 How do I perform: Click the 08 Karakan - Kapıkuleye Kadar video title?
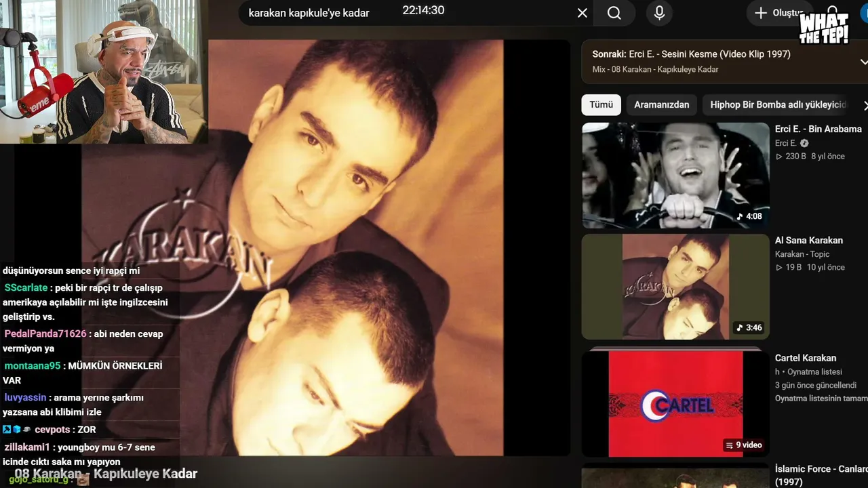coord(106,474)
